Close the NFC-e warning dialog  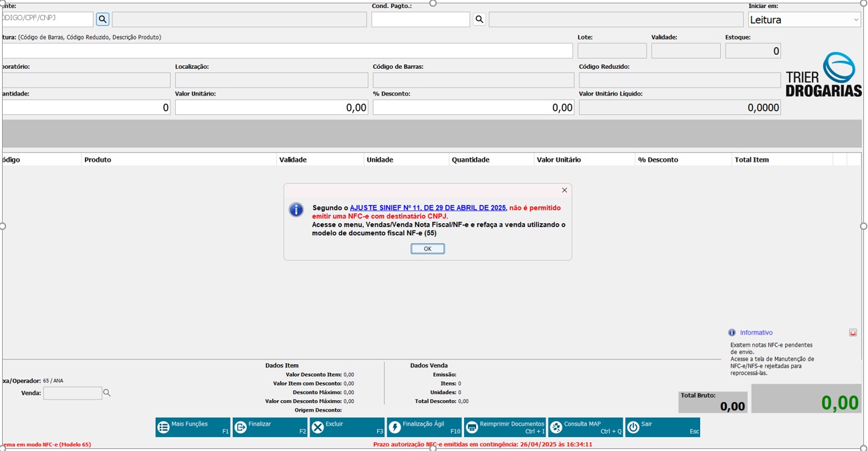coord(564,190)
